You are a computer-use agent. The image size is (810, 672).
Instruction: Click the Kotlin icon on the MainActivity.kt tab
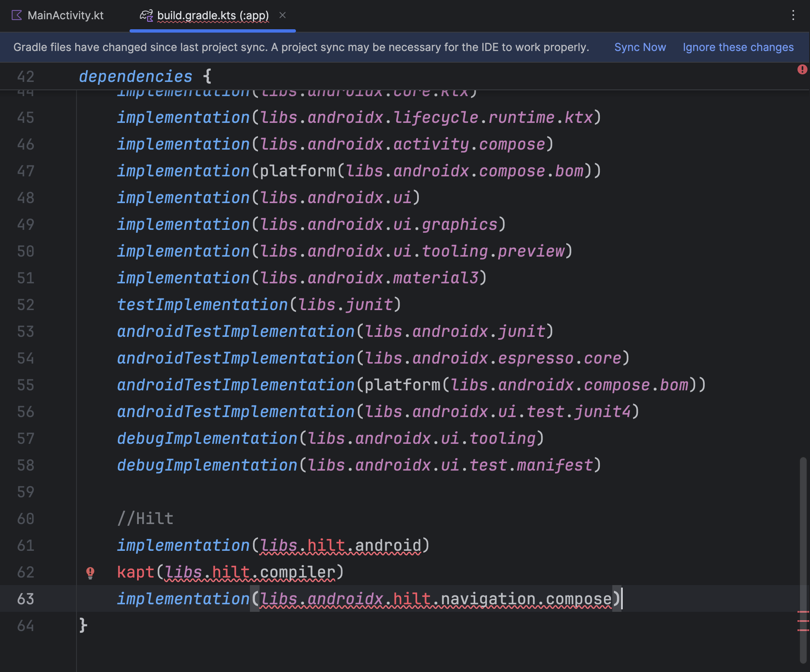point(17,15)
